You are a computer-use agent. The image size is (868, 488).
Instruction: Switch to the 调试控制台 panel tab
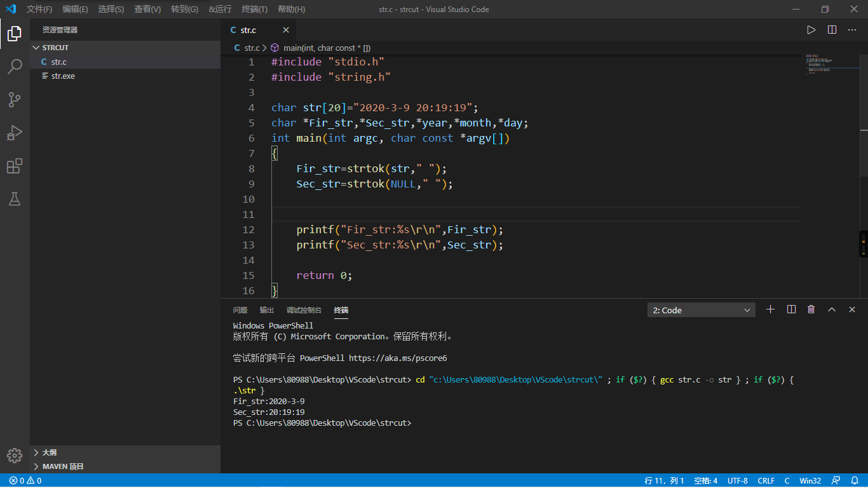pyautogui.click(x=304, y=310)
